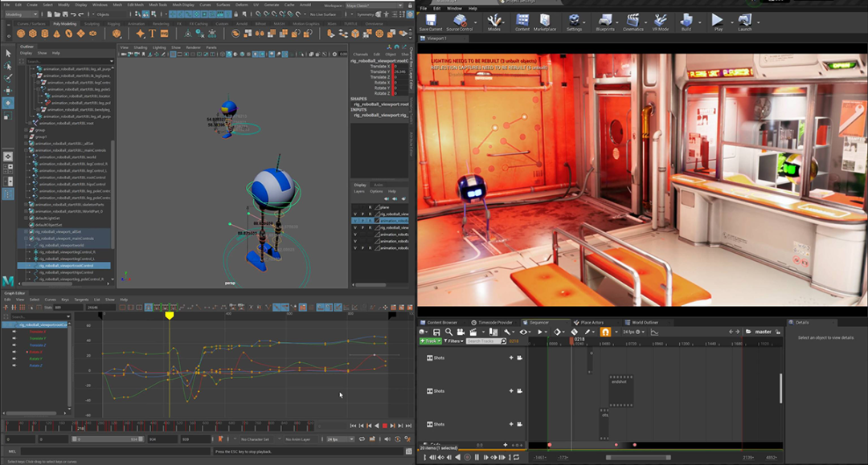Click the Save Current icon in Unreal
Screen dimensions: 868x465
[x=431, y=20]
